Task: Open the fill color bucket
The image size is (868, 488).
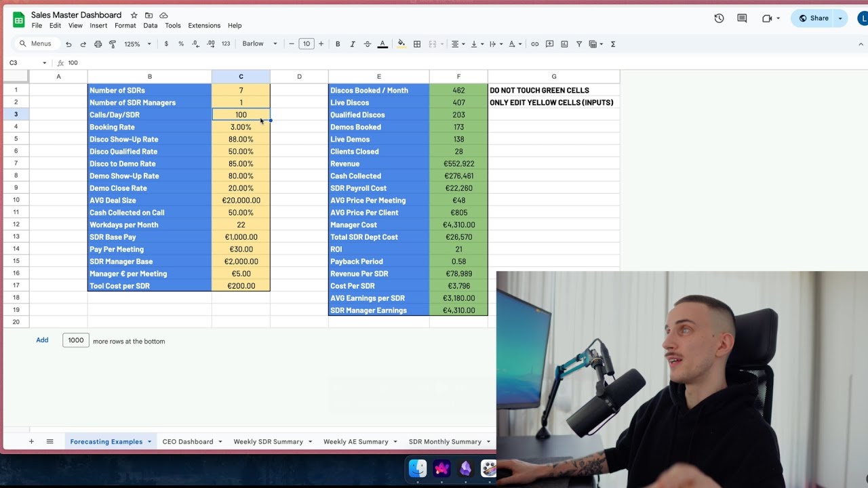Action: pyautogui.click(x=401, y=44)
